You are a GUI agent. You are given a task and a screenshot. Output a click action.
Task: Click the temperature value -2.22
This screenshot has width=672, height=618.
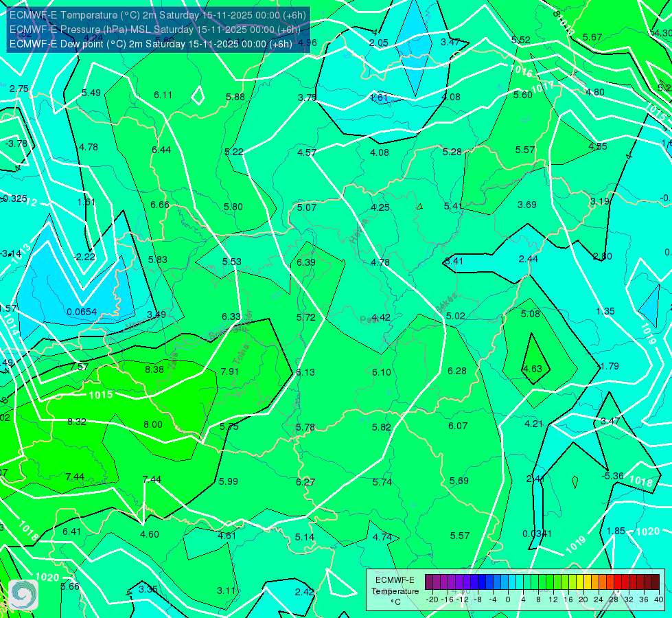(x=84, y=257)
